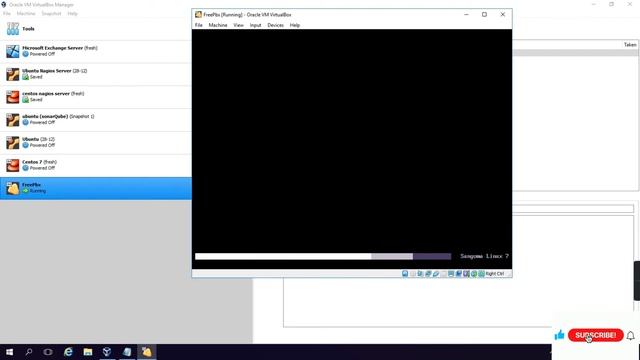Switch to VirtualBox Manager taskbar icon

coord(107,352)
